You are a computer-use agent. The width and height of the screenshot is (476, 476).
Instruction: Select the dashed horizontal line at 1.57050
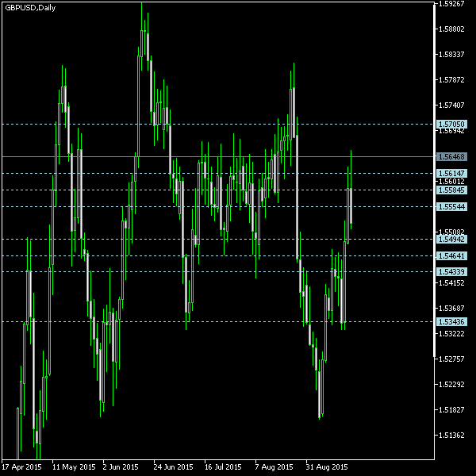click(x=218, y=125)
